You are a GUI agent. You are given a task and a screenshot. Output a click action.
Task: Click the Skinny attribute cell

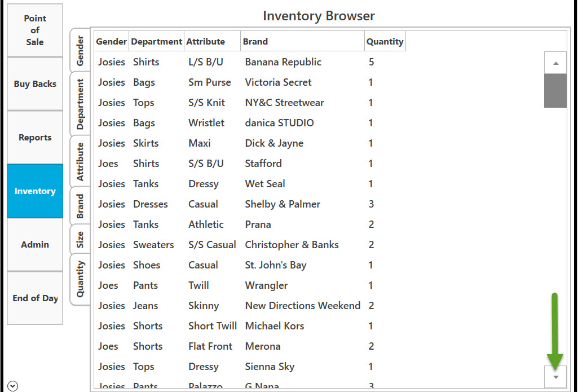[204, 306]
